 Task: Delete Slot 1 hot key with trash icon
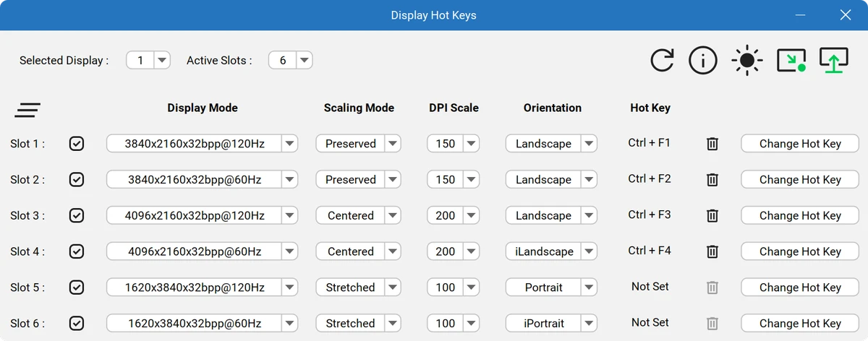(712, 144)
